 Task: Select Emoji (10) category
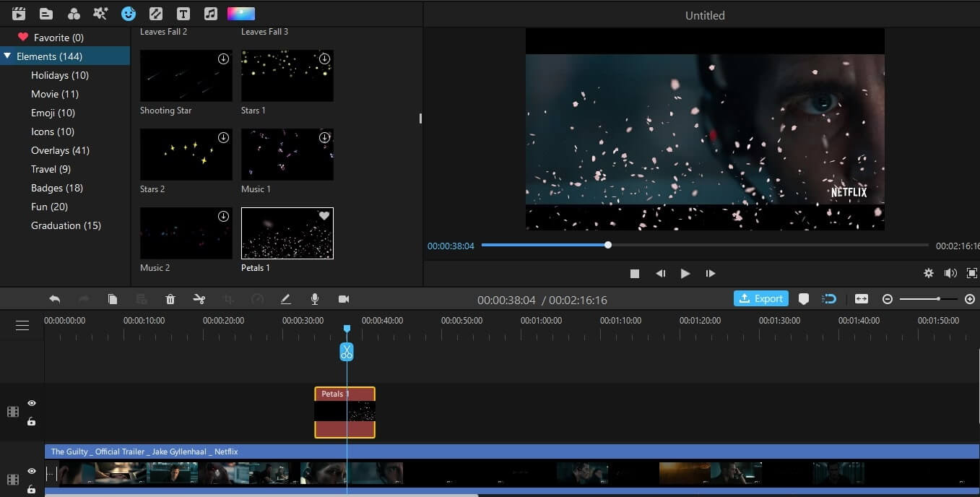pos(53,113)
